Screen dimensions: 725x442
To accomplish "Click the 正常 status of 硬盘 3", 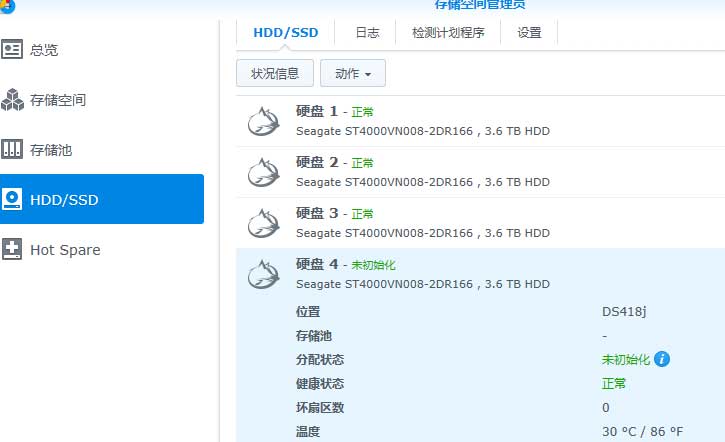I will pyautogui.click(x=362, y=214).
